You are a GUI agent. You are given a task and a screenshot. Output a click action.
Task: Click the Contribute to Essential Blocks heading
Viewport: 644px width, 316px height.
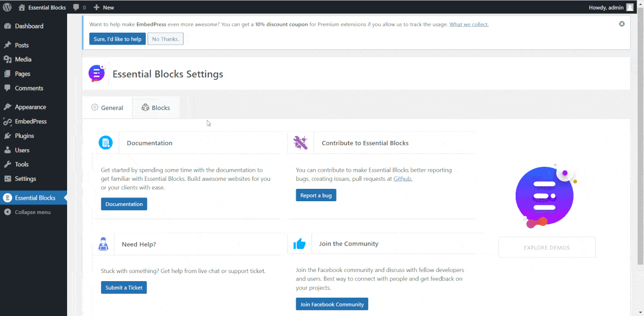point(365,143)
